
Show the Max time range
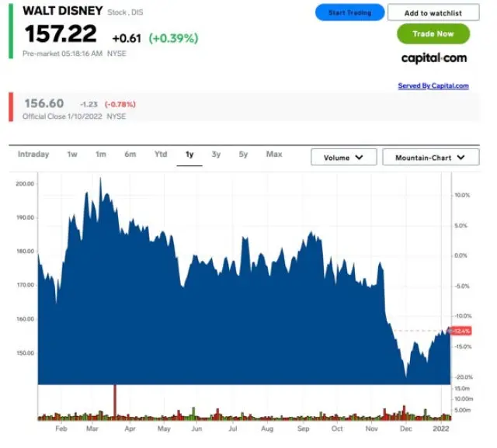coord(274,155)
